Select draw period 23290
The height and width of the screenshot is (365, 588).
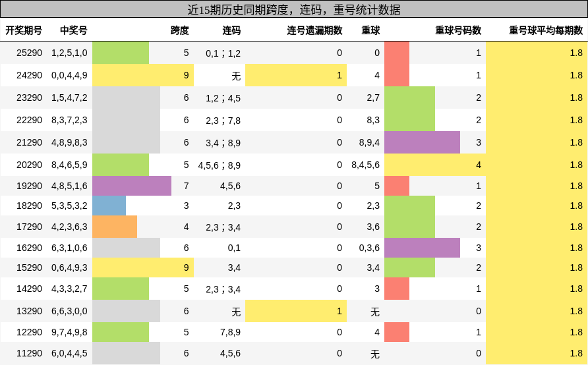29,98
